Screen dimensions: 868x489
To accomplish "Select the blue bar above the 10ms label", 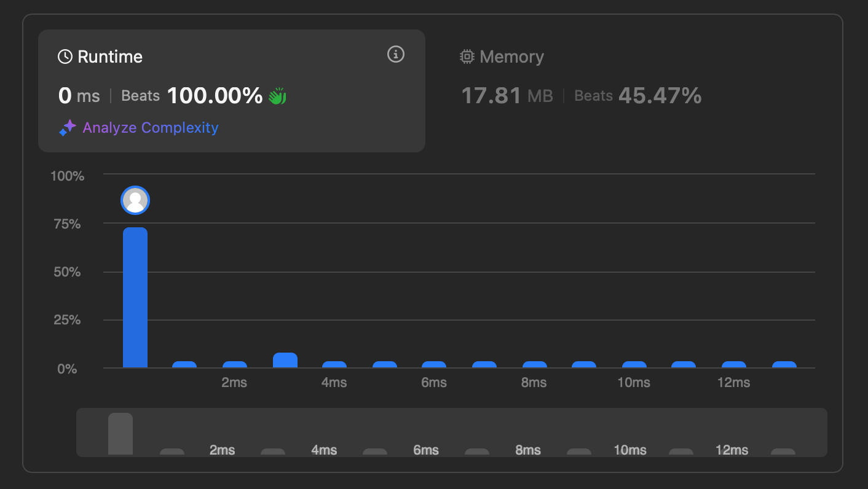I will (634, 364).
